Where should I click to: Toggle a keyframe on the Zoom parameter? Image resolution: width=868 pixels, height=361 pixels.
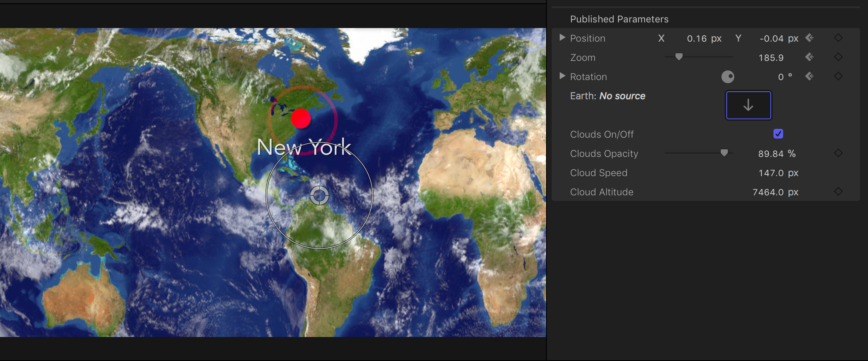click(x=838, y=57)
